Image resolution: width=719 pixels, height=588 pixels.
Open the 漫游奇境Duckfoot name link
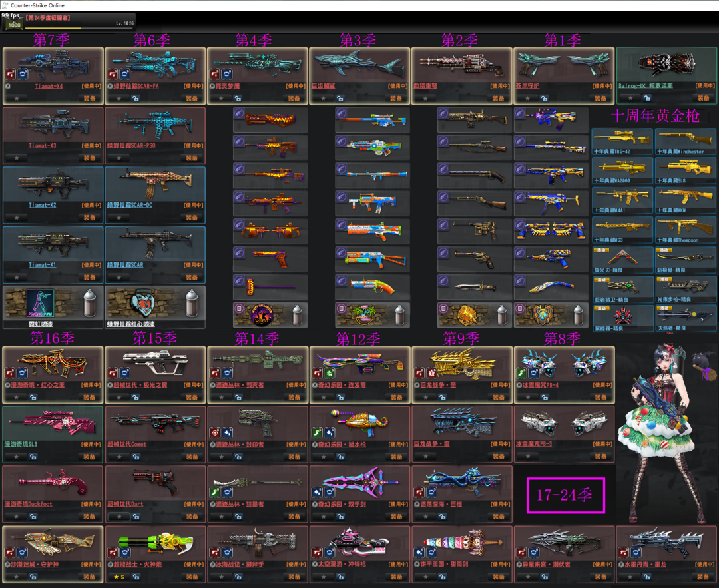[29, 504]
